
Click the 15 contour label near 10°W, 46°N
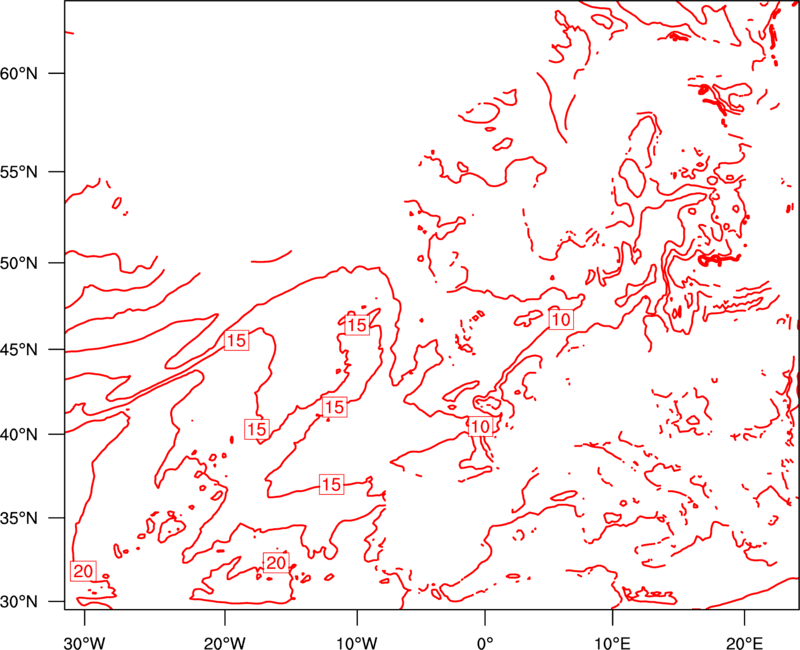pyautogui.click(x=357, y=325)
